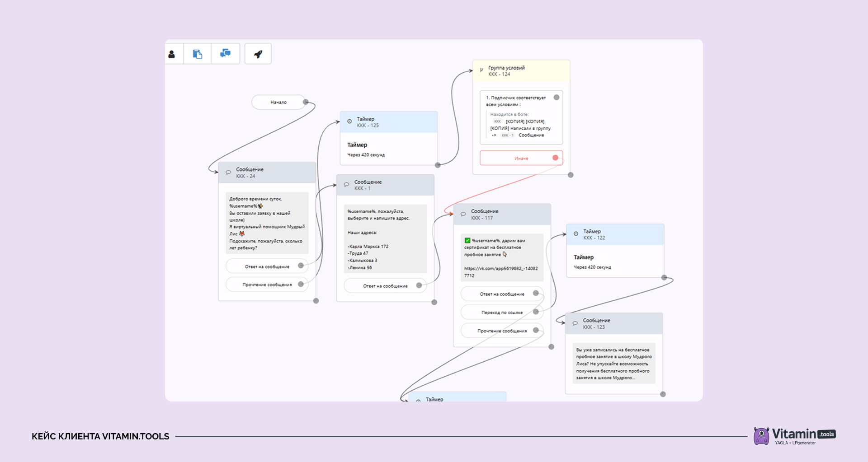868x462 pixels.
Task: Open the chat bubbles toolbar icon
Action: (x=225, y=54)
